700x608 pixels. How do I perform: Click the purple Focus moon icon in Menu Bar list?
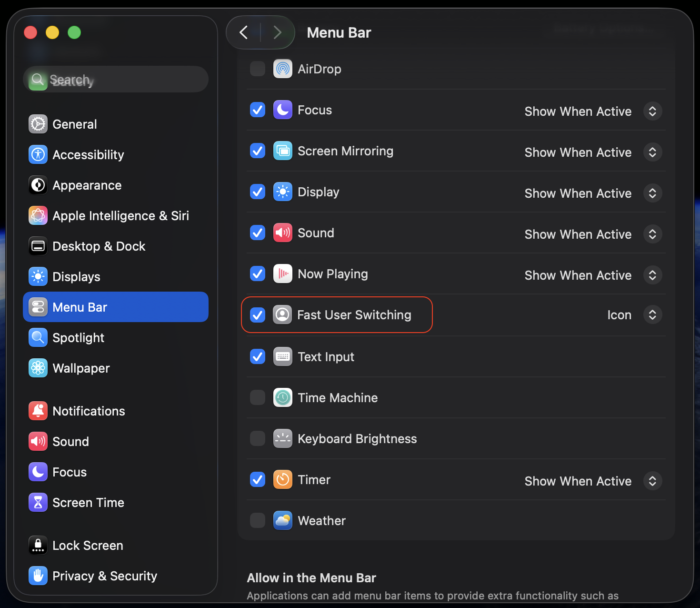click(x=283, y=110)
